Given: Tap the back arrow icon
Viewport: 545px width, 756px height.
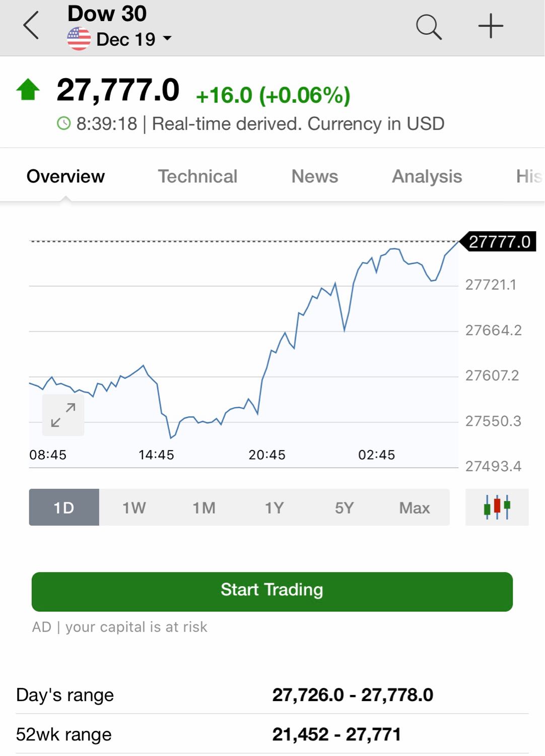Looking at the screenshot, I should pos(31,26).
